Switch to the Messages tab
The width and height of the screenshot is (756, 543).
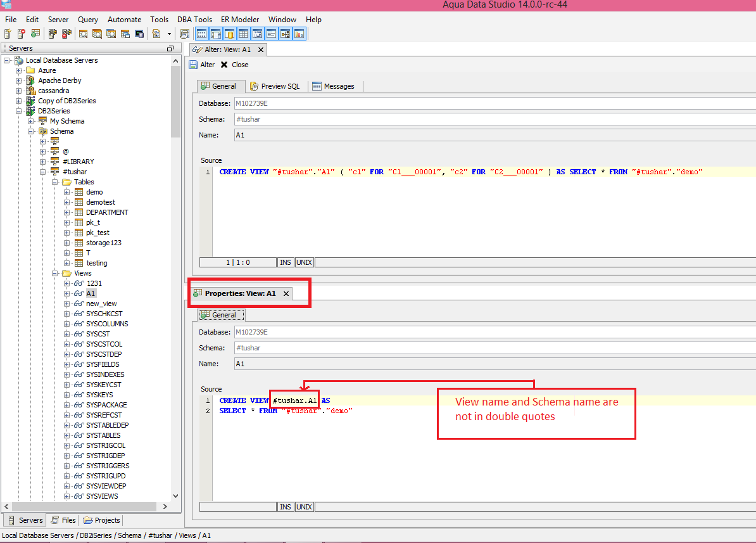click(x=333, y=86)
